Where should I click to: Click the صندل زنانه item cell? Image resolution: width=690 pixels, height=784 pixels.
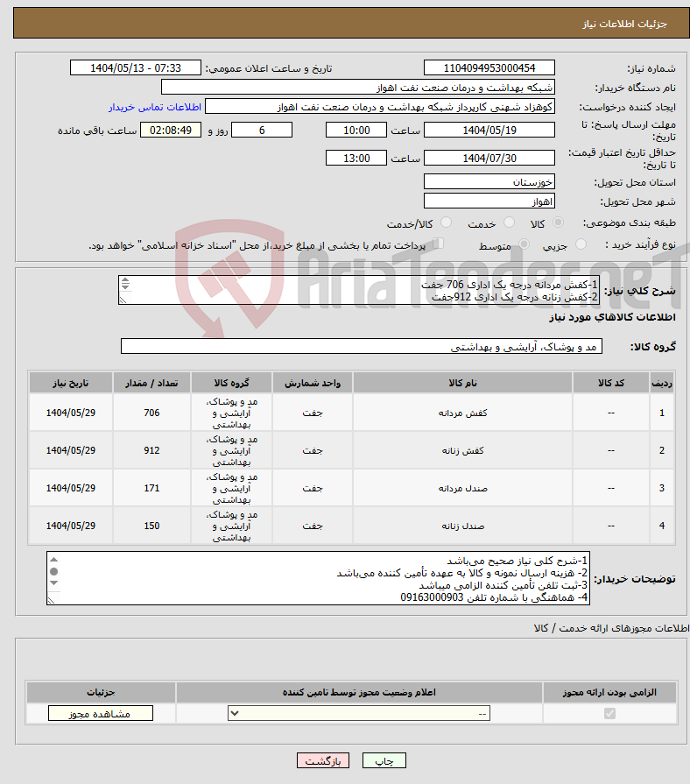(462, 526)
